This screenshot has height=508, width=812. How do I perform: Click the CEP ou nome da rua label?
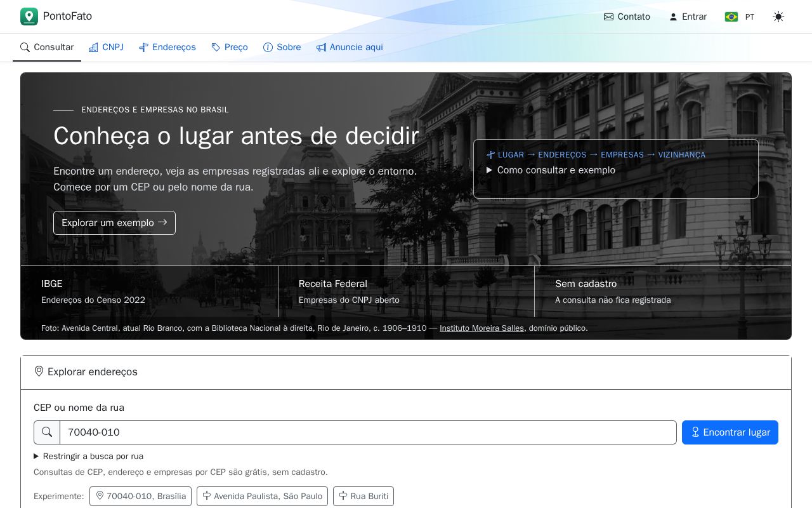79,408
